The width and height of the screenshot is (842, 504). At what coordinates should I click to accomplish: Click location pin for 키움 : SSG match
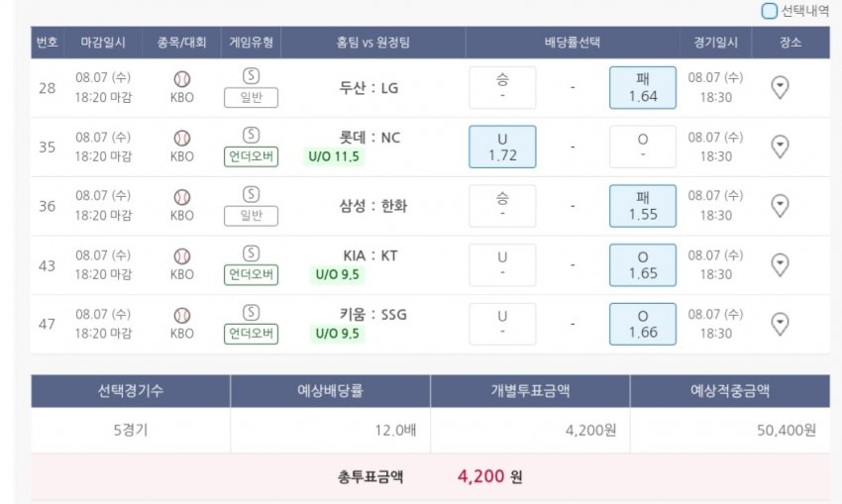click(780, 324)
